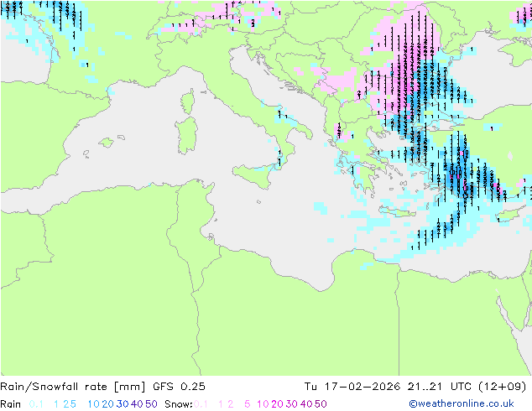Click the rain legend value 50
This screenshot has height=411, width=532.
(x=151, y=404)
